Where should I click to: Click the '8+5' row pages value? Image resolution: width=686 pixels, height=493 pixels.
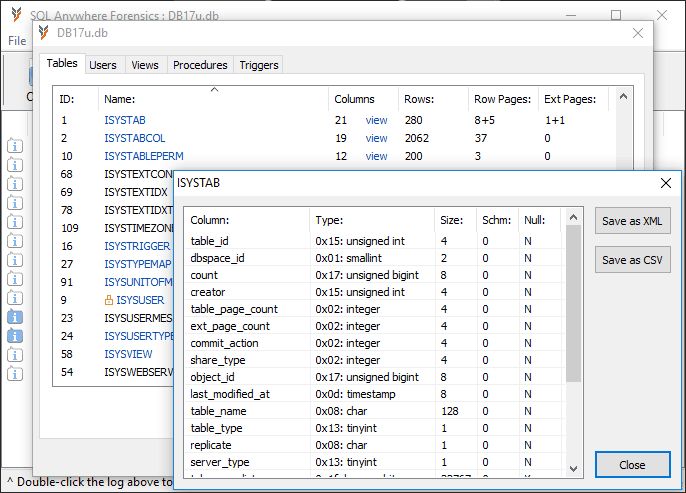click(484, 120)
